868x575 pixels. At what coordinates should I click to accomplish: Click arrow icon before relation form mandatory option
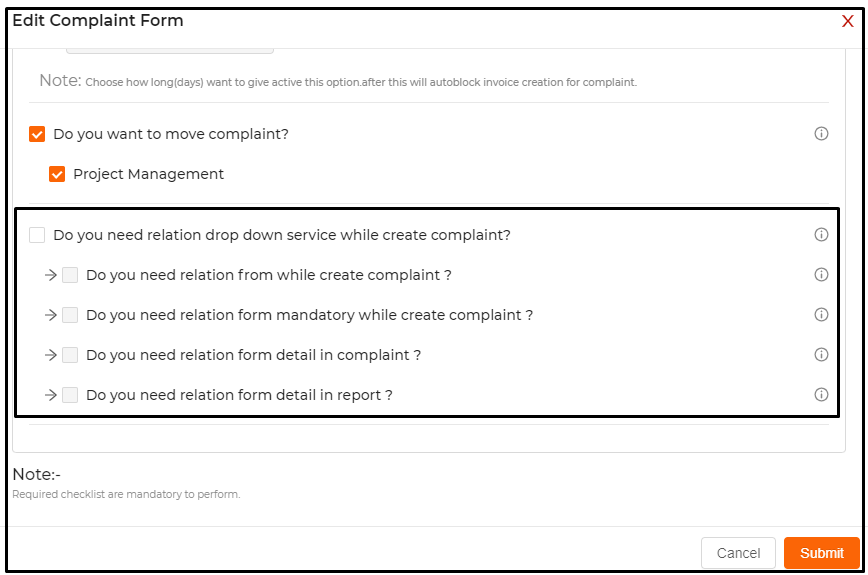click(51, 315)
